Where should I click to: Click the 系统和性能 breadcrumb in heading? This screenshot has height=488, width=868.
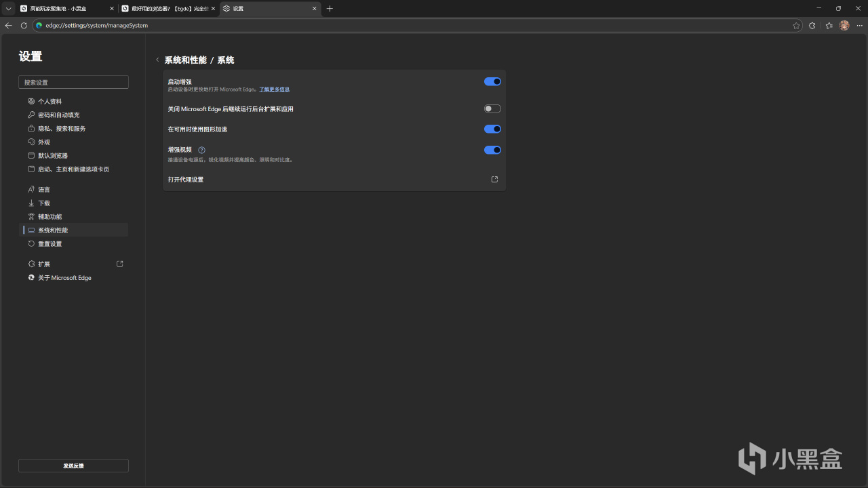coord(186,60)
